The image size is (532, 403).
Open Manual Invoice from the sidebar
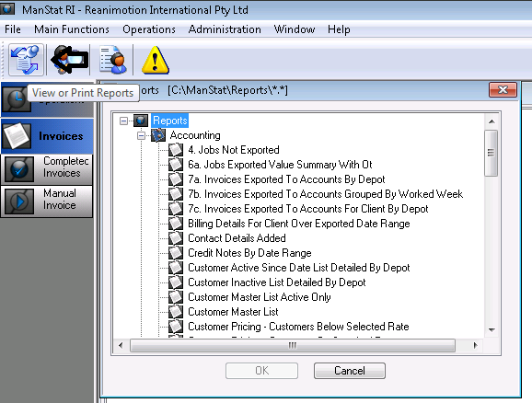pos(47,201)
